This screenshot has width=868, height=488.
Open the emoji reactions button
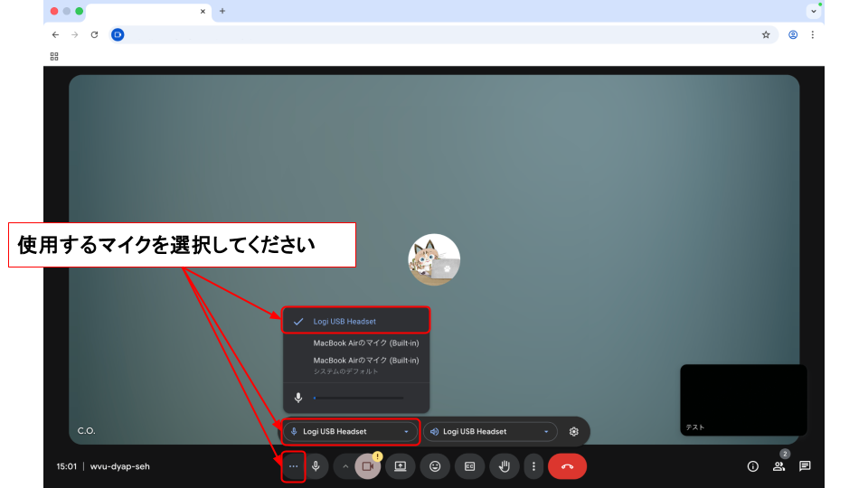tap(435, 466)
